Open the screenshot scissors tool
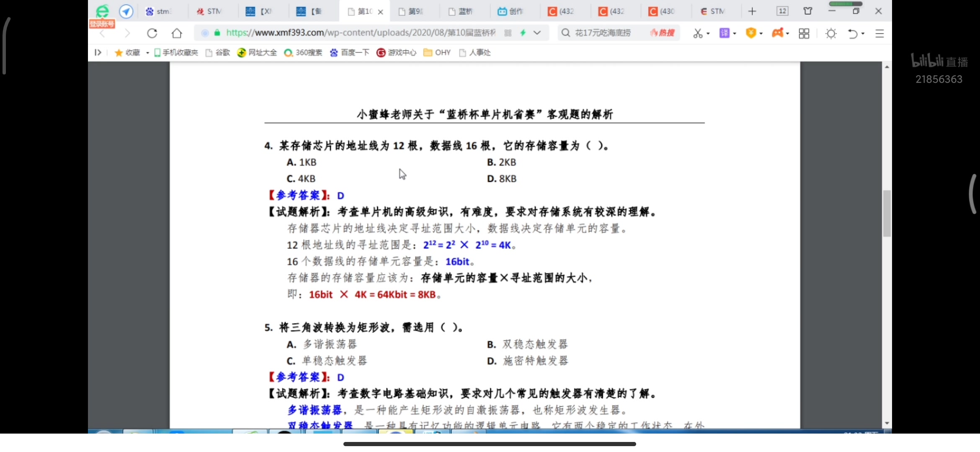 pyautogui.click(x=699, y=33)
